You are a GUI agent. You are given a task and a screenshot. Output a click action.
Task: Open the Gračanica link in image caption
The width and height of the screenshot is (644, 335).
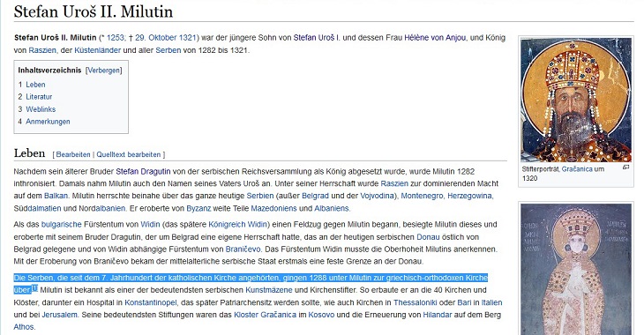click(577, 169)
